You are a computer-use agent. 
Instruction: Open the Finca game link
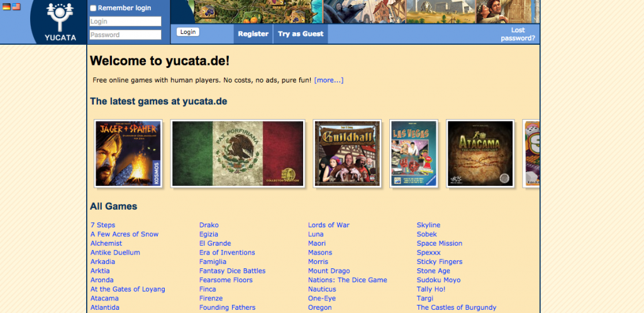pyautogui.click(x=208, y=289)
